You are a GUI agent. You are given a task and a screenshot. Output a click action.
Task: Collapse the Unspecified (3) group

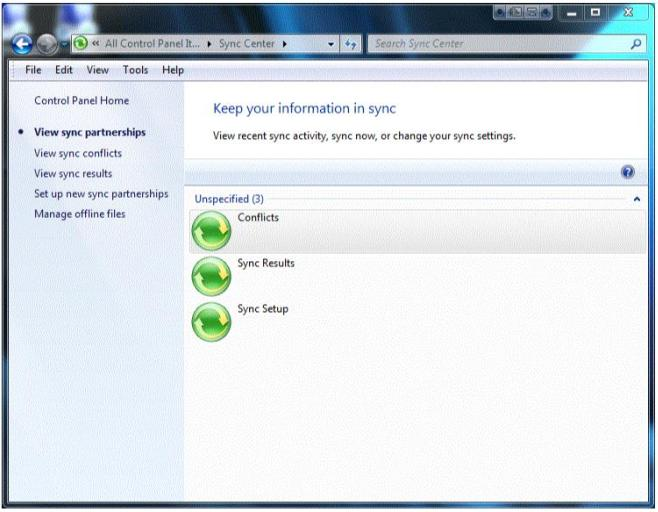point(637,199)
